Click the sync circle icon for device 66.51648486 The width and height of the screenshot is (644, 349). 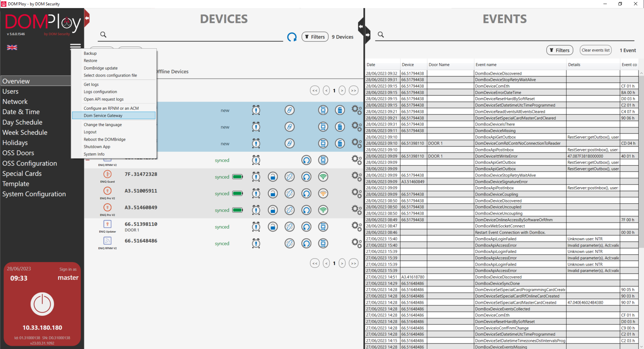306,243
